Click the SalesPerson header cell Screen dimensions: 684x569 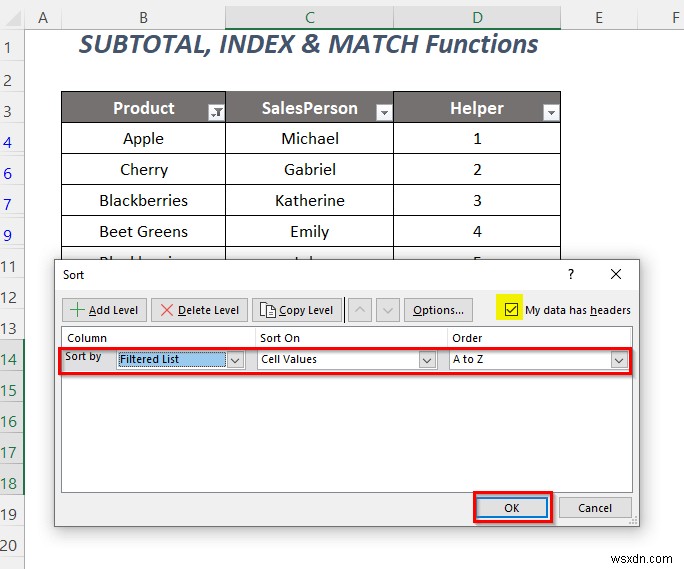coord(310,108)
